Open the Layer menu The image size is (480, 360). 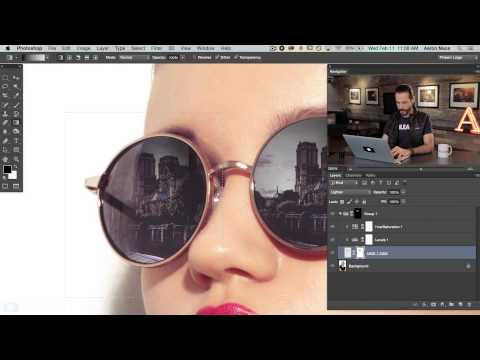pos(103,48)
